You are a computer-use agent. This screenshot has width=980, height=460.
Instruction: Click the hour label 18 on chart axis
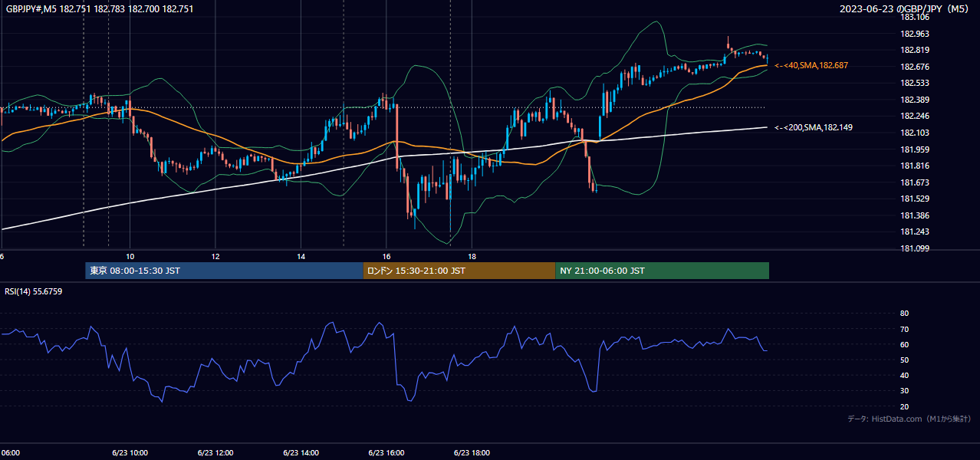(472, 256)
